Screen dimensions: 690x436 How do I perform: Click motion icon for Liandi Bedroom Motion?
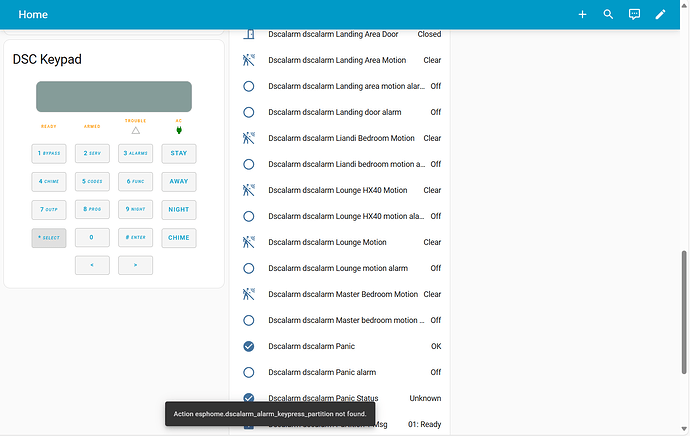pos(249,138)
